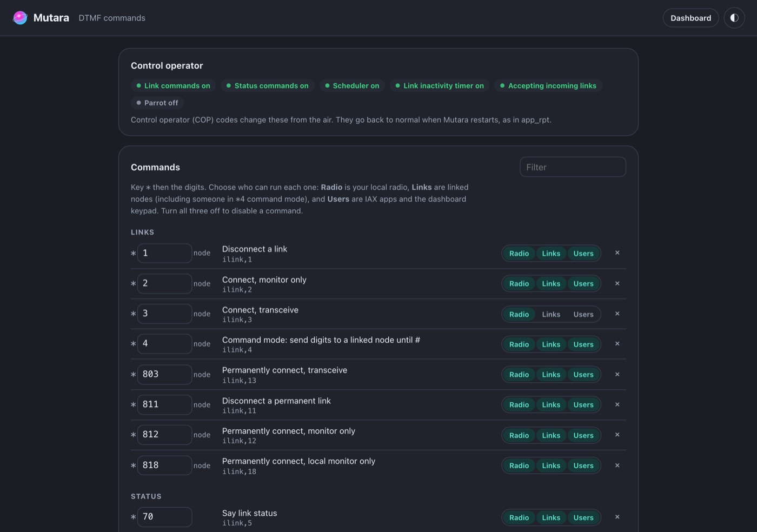
Task: Toggle Users for Permanently connect, monitor only
Action: tap(583, 435)
